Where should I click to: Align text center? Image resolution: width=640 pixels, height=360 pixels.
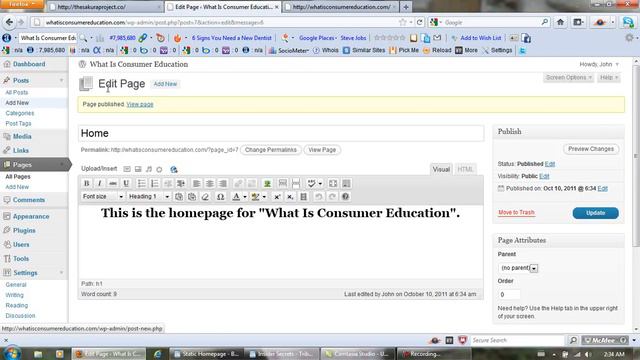pos(209,184)
